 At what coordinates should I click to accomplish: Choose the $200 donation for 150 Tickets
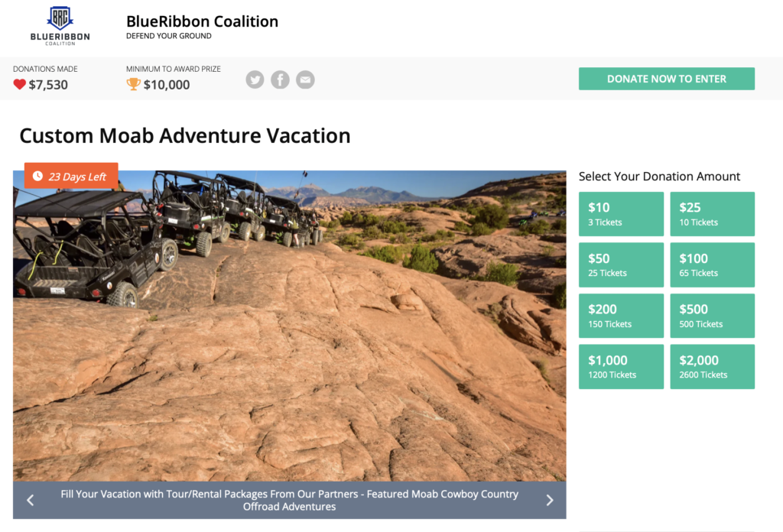pyautogui.click(x=621, y=316)
